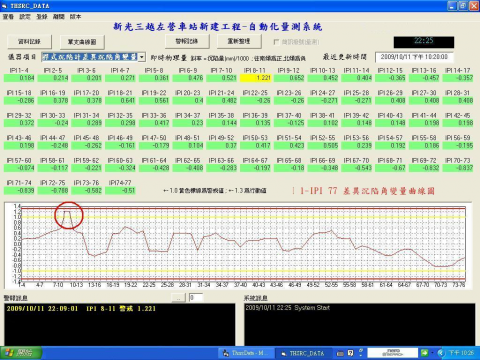This screenshot has width=480, height=360.
Task: Select the IPI 52-55 value 0.505
Action: pyautogui.click(x=323, y=146)
